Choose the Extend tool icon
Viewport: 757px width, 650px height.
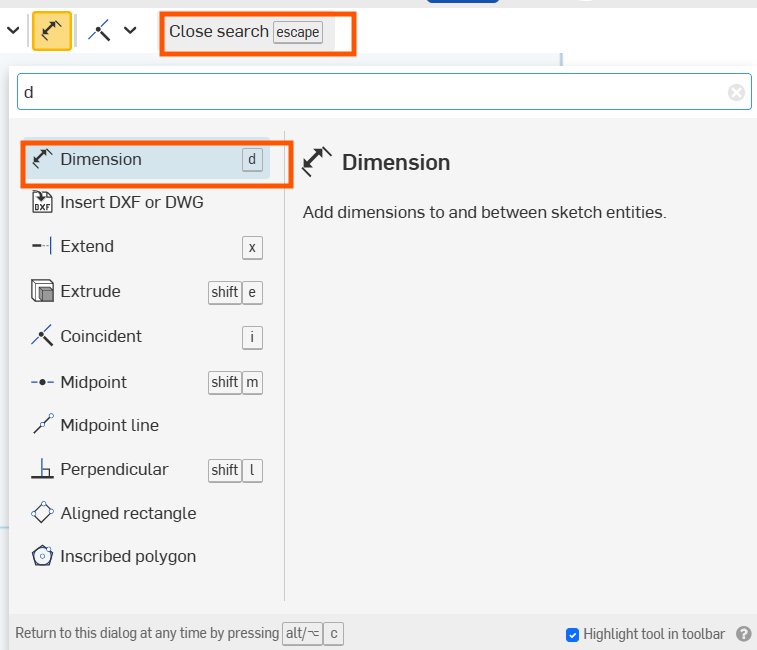pyautogui.click(x=42, y=246)
